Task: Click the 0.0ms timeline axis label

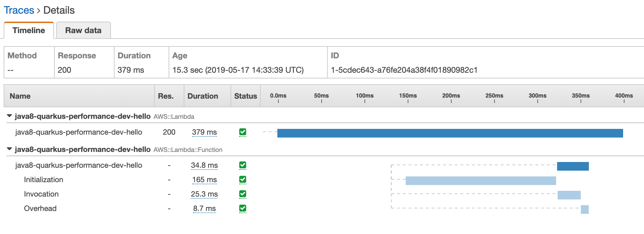Action: [278, 96]
